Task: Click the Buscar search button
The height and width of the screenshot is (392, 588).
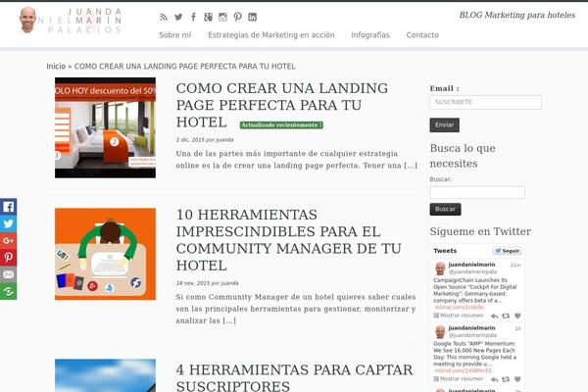Action: pos(445,209)
